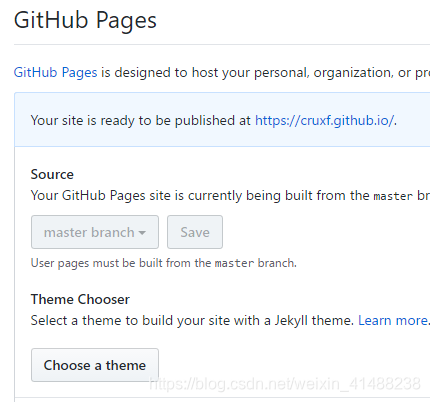
Task: Click the 'User pages must be built' note
Action: pos(164,263)
